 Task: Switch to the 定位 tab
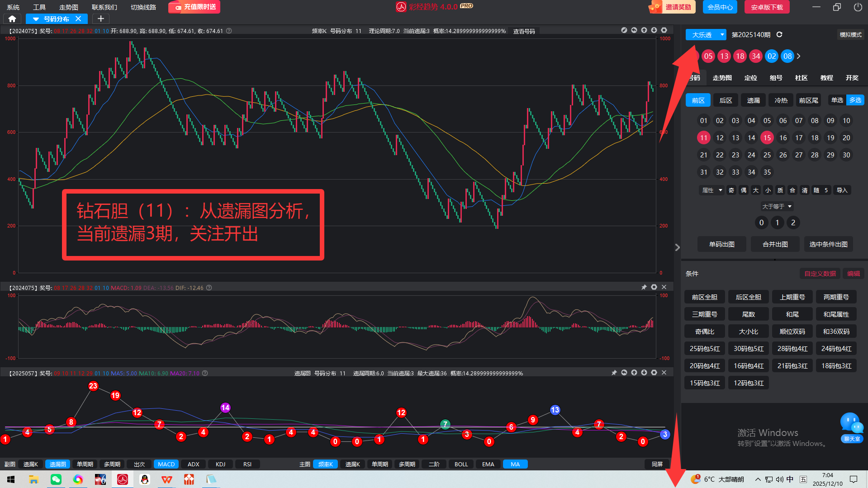pos(751,78)
